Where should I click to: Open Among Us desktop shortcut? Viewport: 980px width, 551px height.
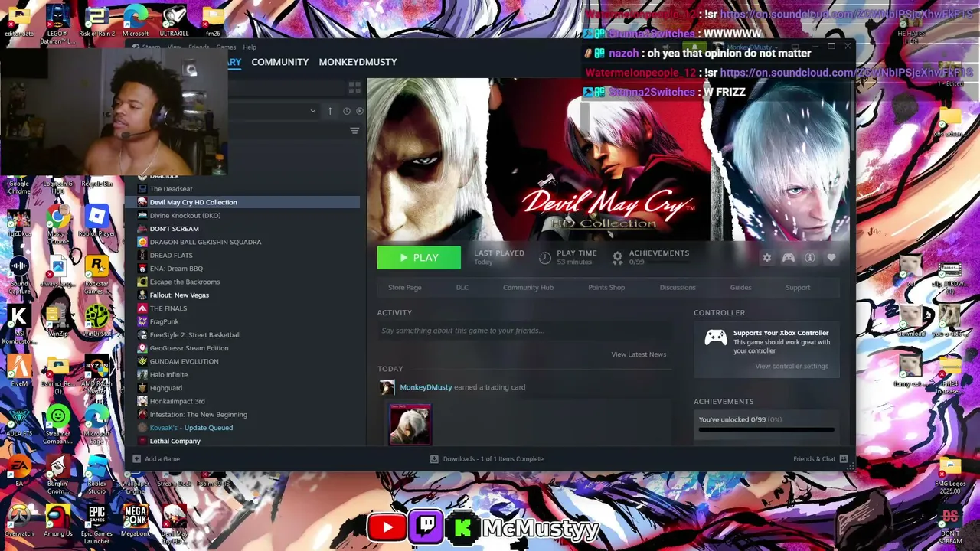58,520
